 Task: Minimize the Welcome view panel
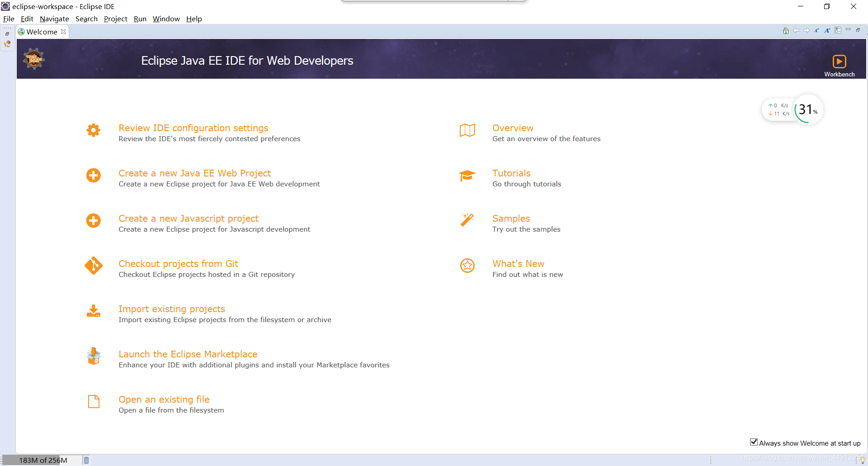tap(848, 29)
